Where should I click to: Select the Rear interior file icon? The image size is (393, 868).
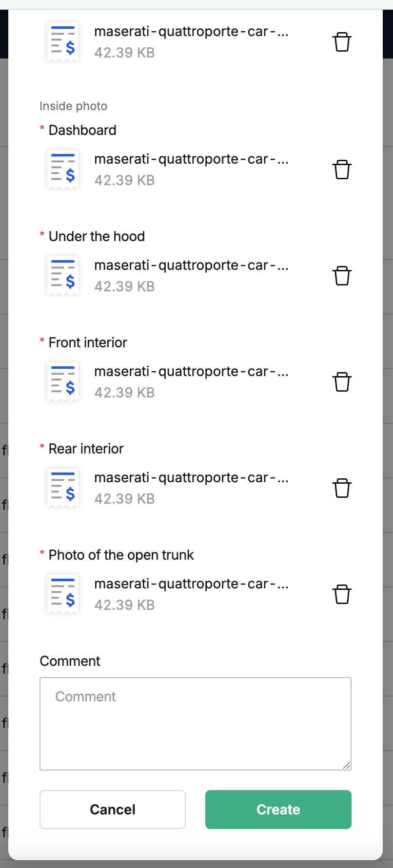[63, 488]
